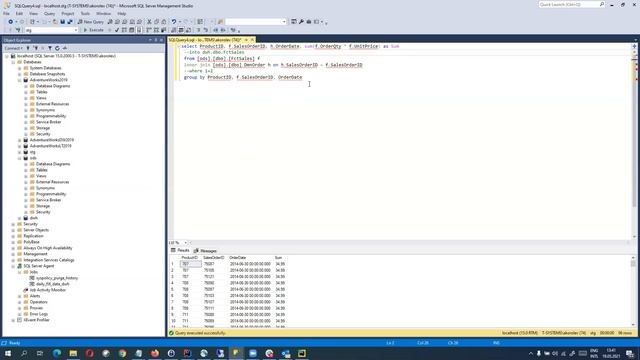Click the Comment out selected lines icon
640x360 pixels.
click(x=198, y=30)
